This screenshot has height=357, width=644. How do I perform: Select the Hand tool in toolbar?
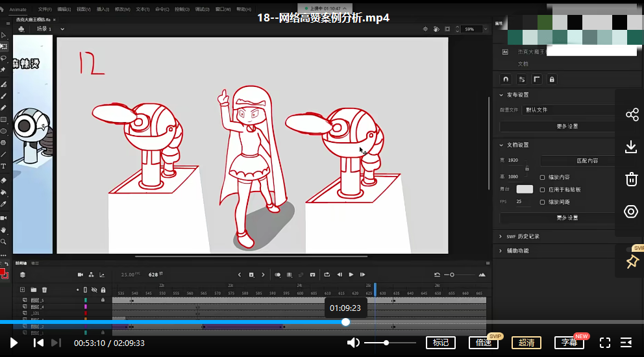pos(4,230)
